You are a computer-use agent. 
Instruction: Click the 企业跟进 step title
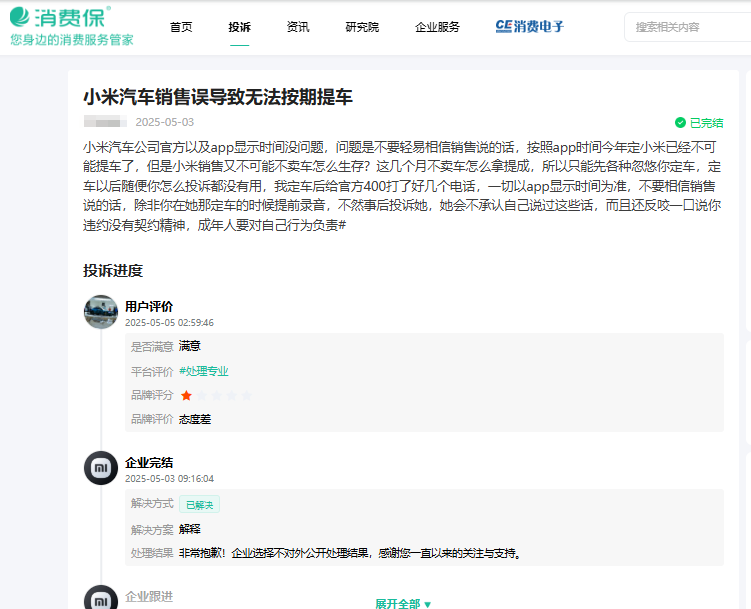click(x=149, y=597)
